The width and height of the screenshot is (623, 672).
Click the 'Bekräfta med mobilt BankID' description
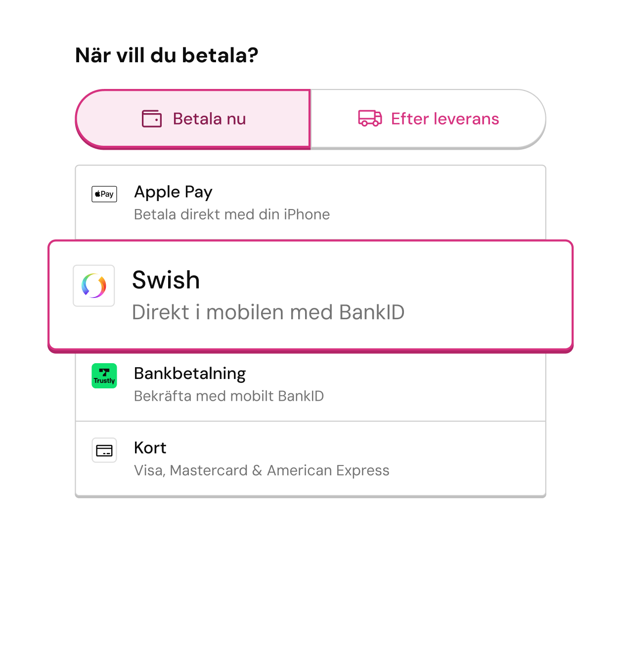229,396
